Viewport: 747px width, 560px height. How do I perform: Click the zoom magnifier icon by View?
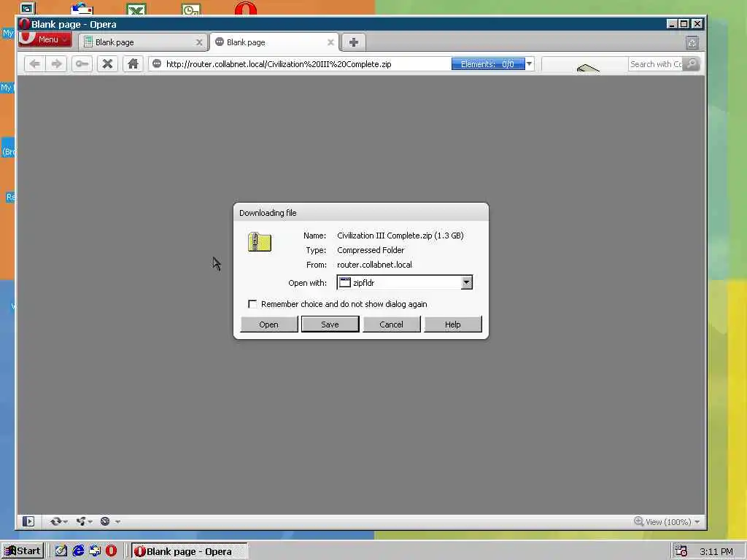pyautogui.click(x=638, y=521)
